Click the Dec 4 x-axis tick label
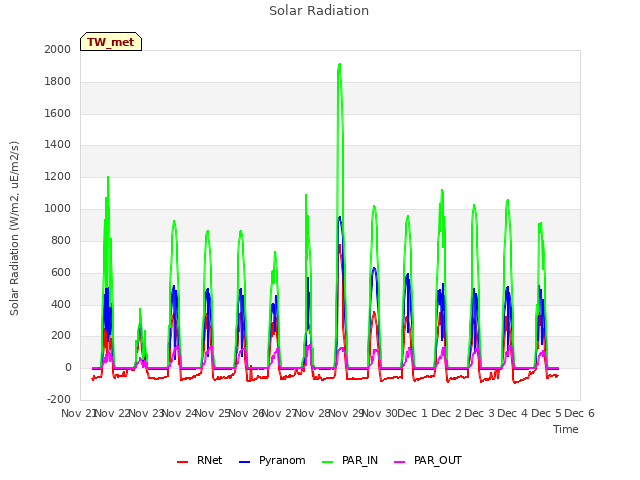 click(513, 413)
